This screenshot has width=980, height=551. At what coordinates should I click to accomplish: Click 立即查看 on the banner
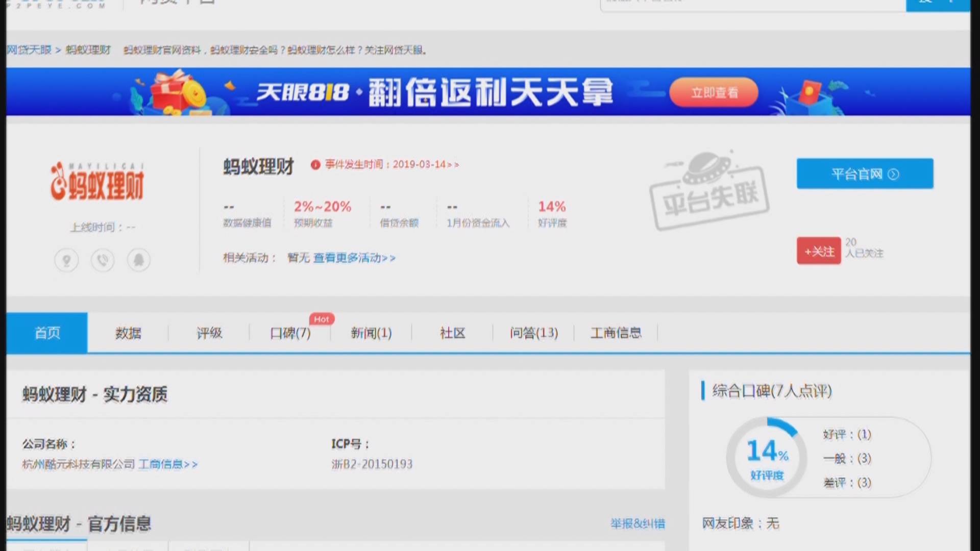click(x=714, y=92)
